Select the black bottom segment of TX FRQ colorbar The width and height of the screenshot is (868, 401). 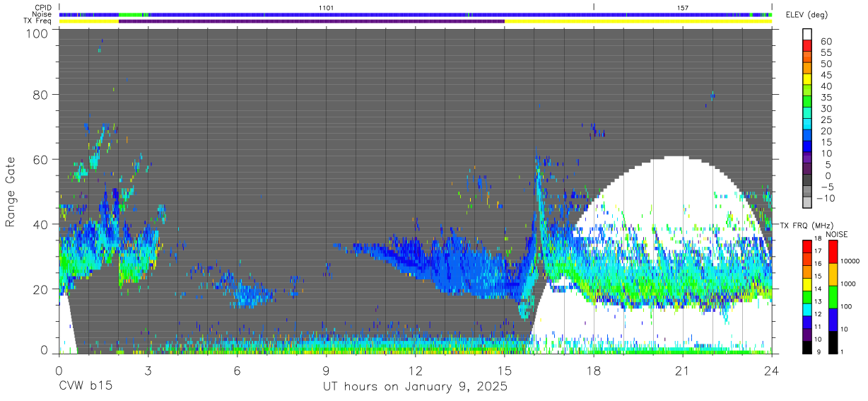[807, 347]
